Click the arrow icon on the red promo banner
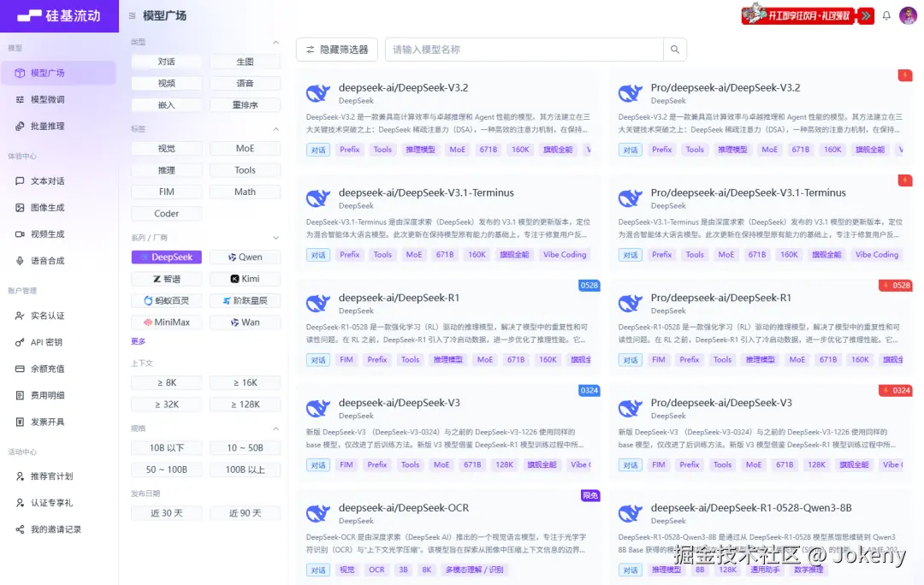 [x=865, y=16]
